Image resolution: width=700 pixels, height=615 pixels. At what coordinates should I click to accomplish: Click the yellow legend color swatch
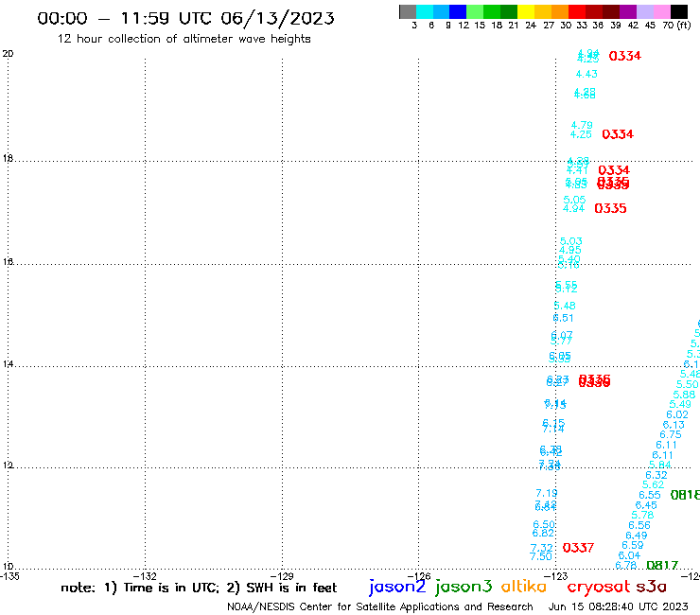click(526, 11)
